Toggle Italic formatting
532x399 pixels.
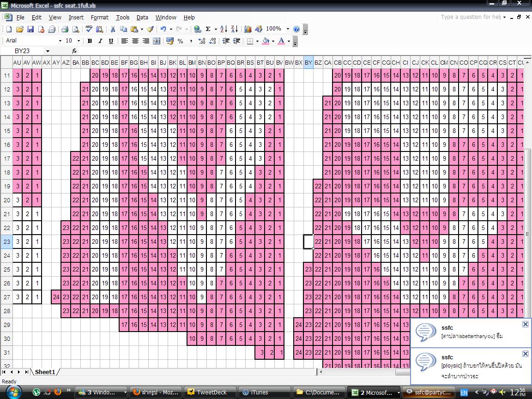[x=100, y=41]
